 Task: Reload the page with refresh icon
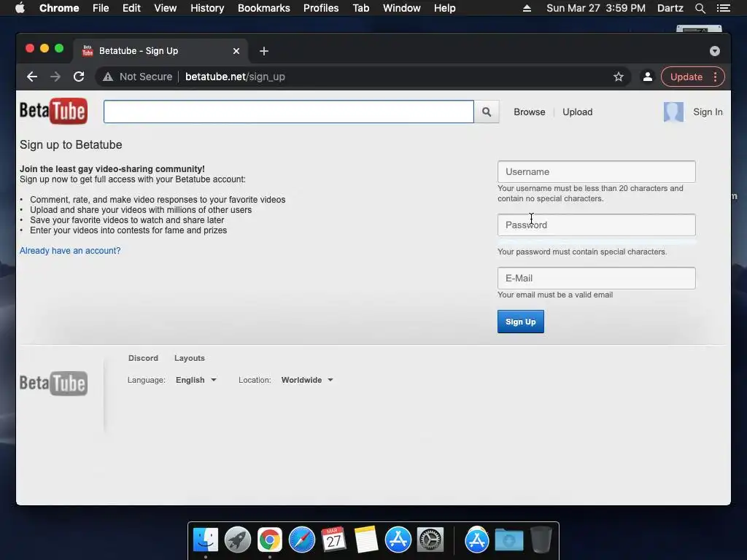pos(79,77)
